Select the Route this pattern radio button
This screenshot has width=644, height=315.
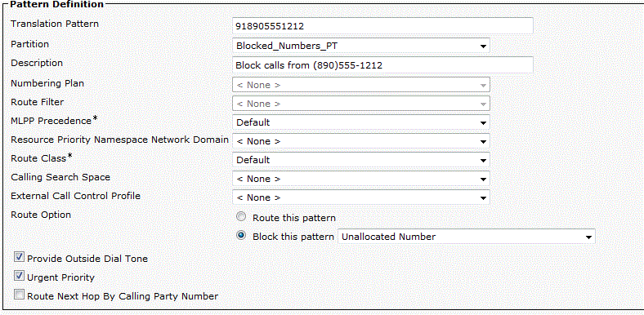click(x=242, y=216)
